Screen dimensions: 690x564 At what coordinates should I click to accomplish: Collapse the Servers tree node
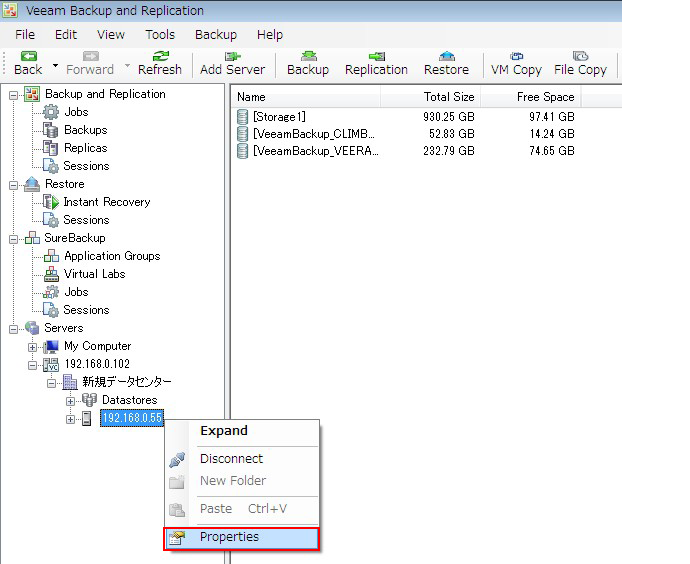click(x=14, y=330)
